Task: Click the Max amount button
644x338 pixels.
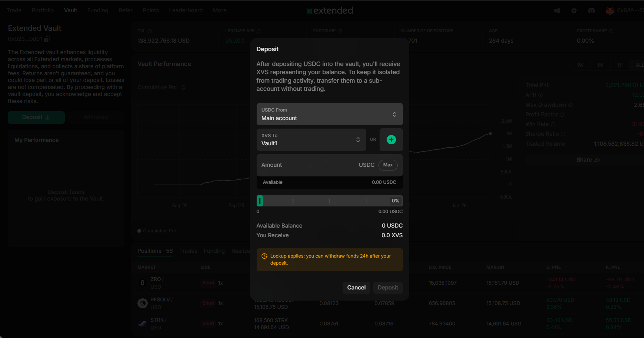Action: (388, 165)
